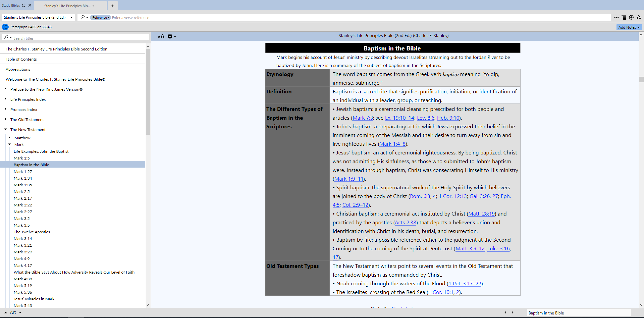Open the Reference search type dropdown
The image size is (644, 318).
pyautogui.click(x=100, y=17)
